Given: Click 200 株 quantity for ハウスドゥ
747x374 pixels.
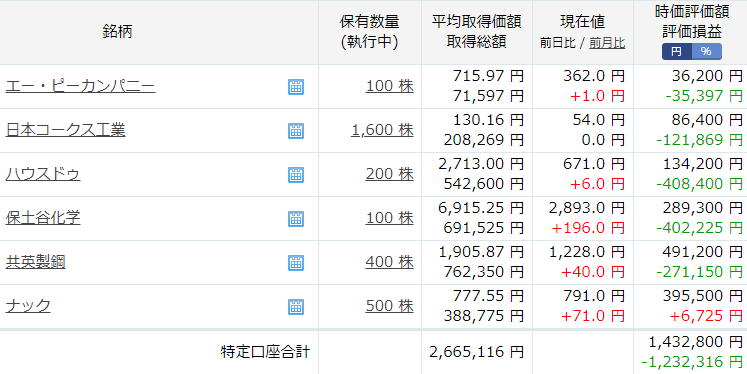Looking at the screenshot, I should click(390, 174).
